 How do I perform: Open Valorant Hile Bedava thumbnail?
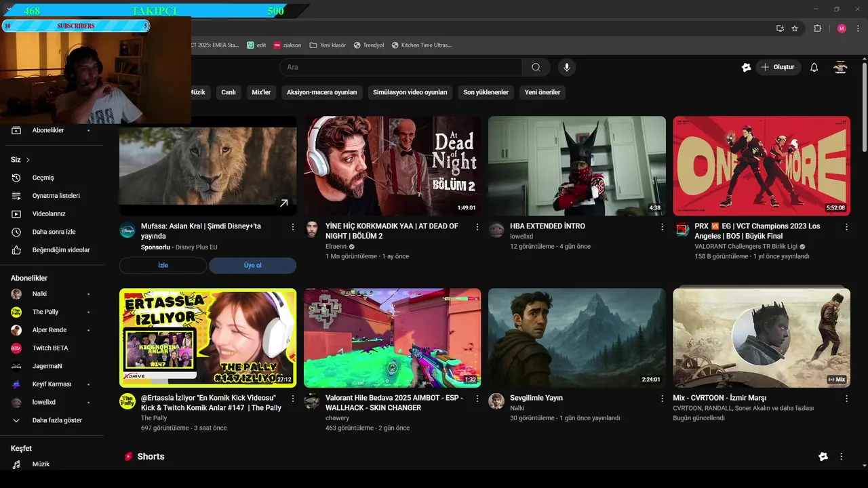[392, 338]
